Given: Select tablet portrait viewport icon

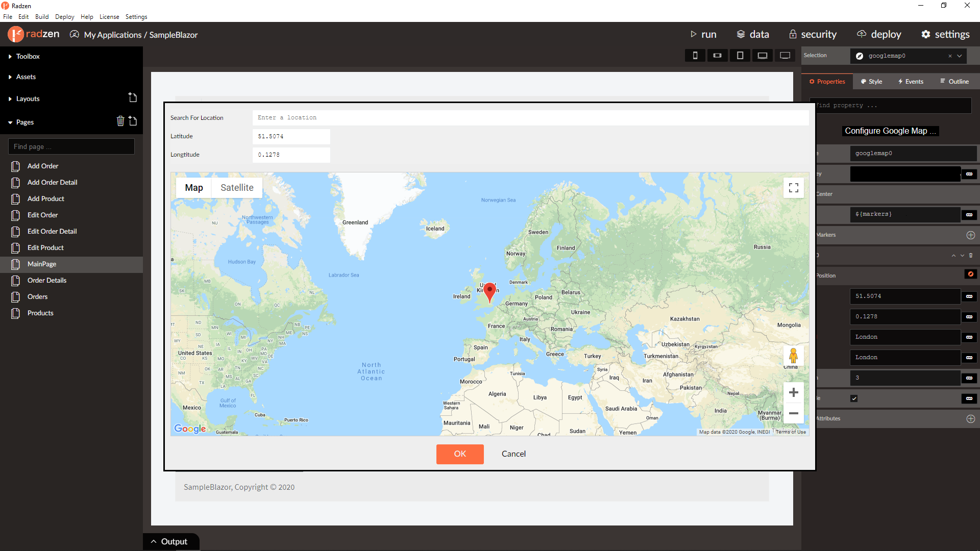Looking at the screenshot, I should (740, 55).
